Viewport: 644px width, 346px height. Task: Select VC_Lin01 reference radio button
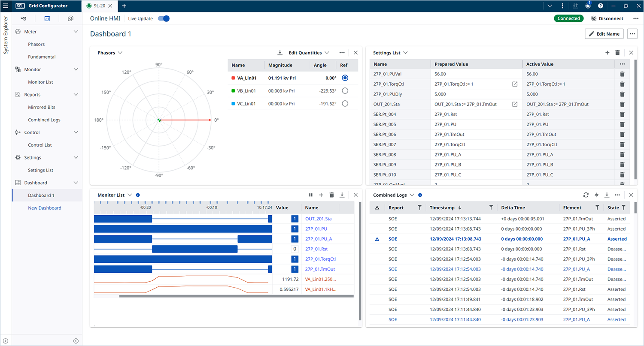pyautogui.click(x=345, y=104)
